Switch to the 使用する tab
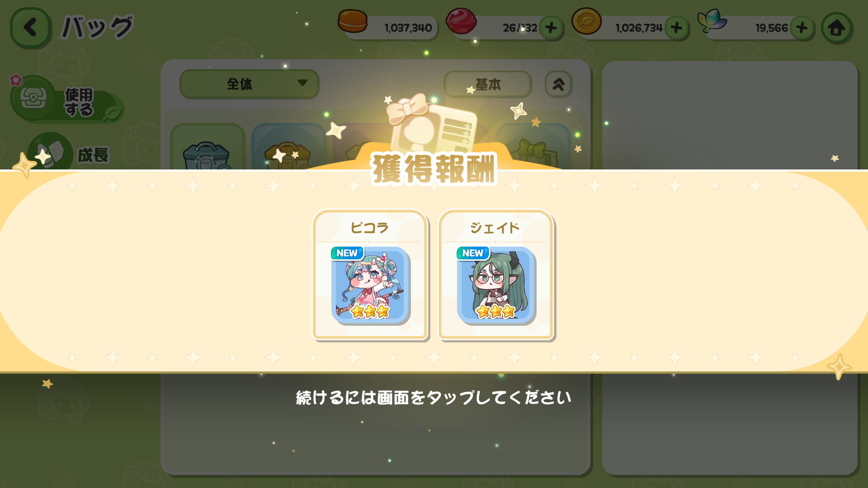Screen dimensions: 868x488 (x=67, y=100)
